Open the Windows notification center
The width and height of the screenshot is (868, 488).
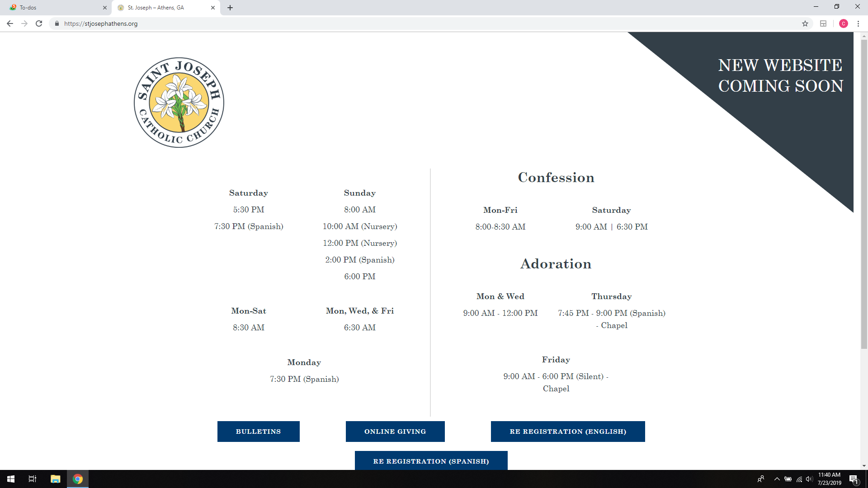(854, 479)
